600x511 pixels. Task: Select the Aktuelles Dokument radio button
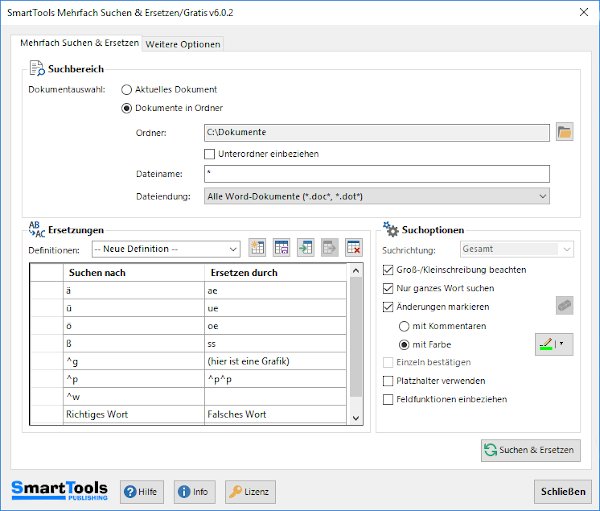127,89
